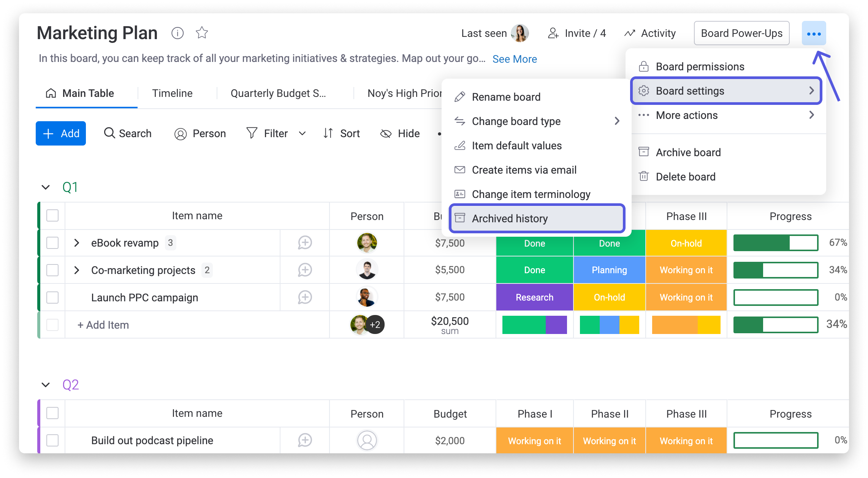This screenshot has width=868, height=478.
Task: Toggle select-all checkbox in Q1 header
Action: [x=52, y=215]
